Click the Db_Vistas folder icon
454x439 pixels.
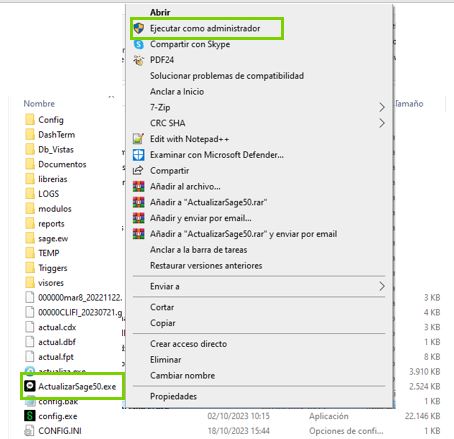pyautogui.click(x=30, y=149)
